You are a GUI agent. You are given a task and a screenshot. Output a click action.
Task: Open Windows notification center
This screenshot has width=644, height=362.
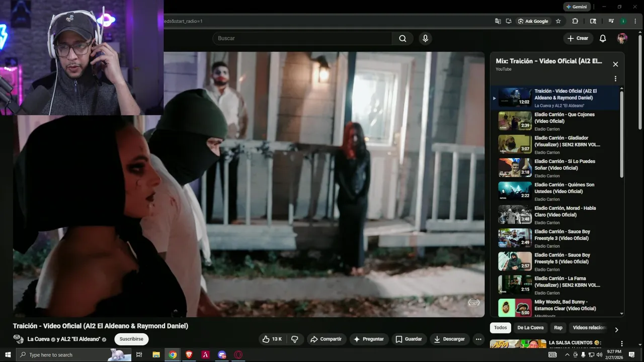(x=632, y=355)
